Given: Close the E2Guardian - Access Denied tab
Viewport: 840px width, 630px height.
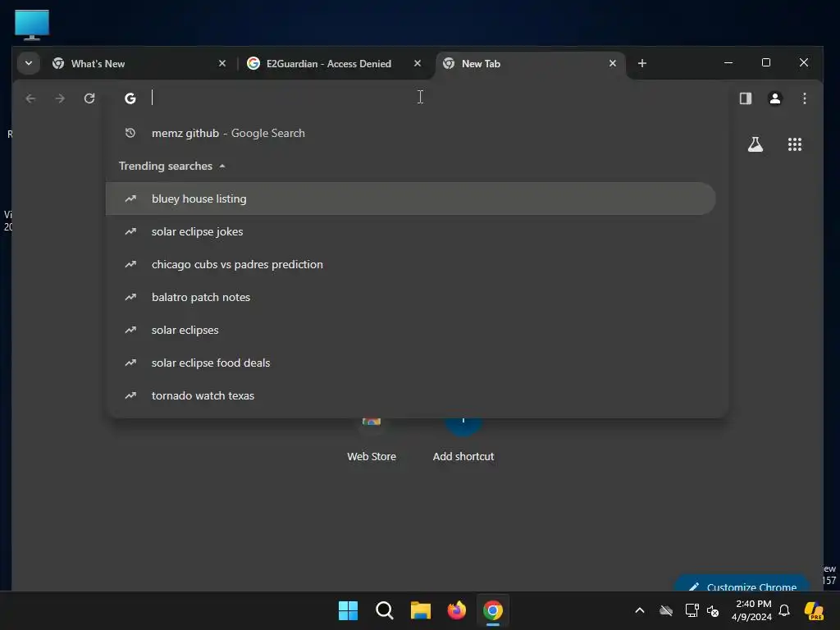Looking at the screenshot, I should tap(418, 63).
